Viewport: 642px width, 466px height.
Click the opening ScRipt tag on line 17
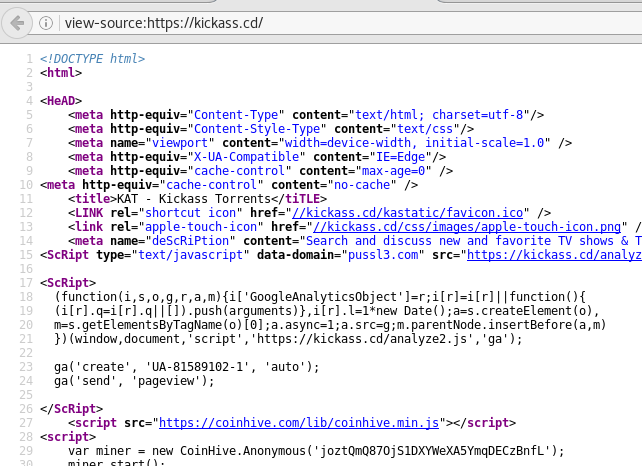[x=68, y=283]
